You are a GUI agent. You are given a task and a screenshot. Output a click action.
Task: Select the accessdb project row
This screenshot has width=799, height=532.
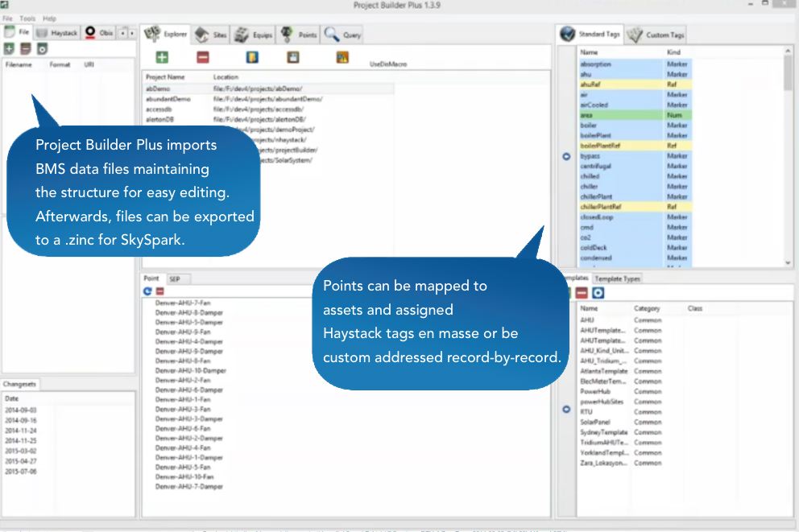coord(269,109)
